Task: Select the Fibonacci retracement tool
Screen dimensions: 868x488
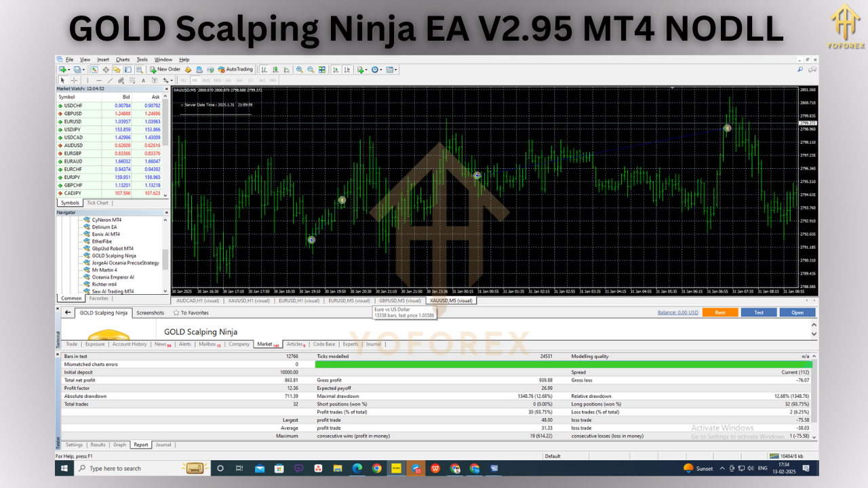Action: (131, 80)
